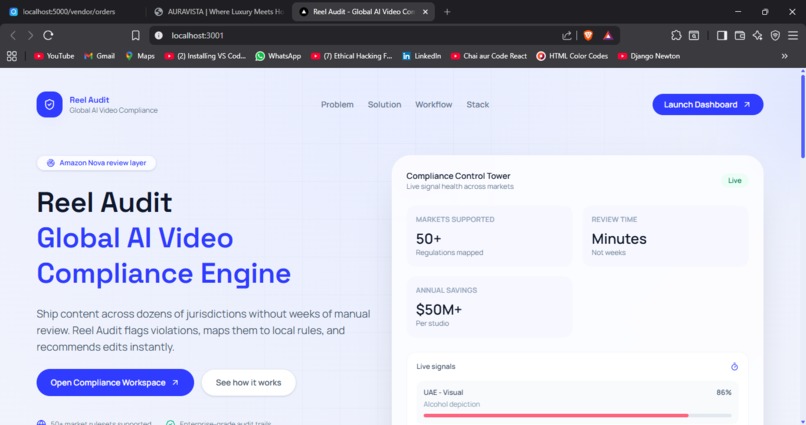Open the bookmarks apps grid icon
Screen dimensions: 806x425
click(12, 56)
